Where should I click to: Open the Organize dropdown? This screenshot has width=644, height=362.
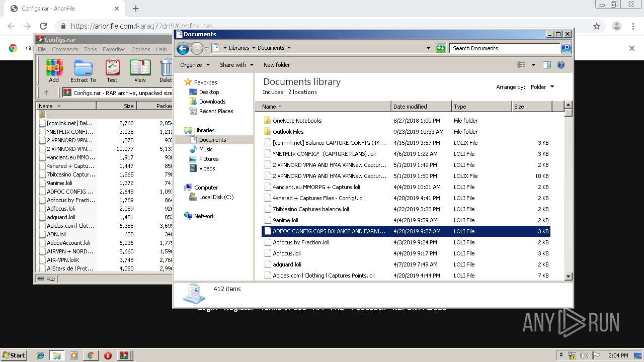(195, 65)
